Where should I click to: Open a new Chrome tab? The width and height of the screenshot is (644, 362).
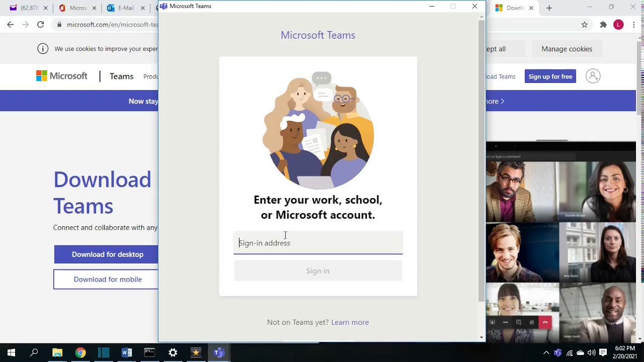tap(549, 8)
